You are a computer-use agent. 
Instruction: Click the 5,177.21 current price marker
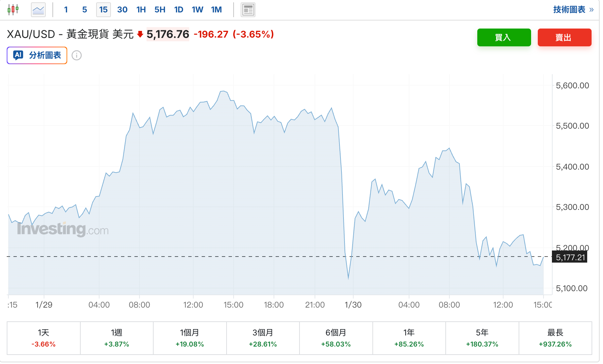click(x=570, y=258)
